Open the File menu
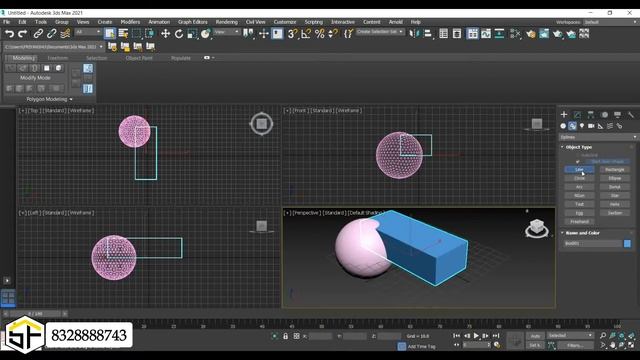Screen dimensions: 640x360 click(7, 22)
